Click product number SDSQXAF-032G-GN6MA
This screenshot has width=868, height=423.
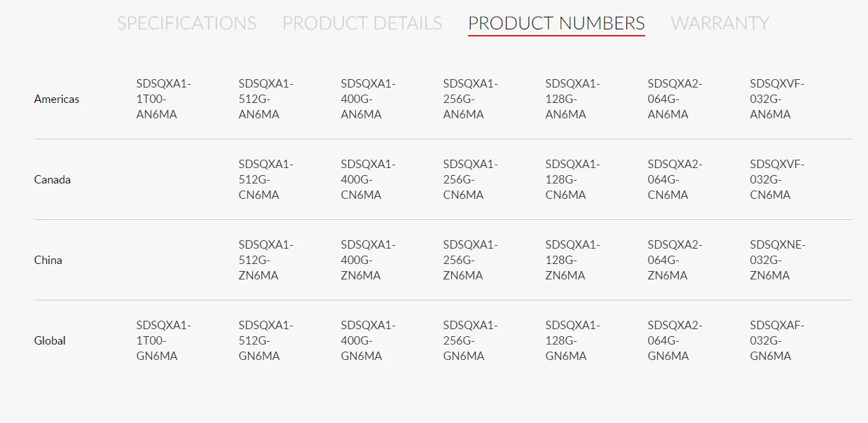tap(777, 341)
